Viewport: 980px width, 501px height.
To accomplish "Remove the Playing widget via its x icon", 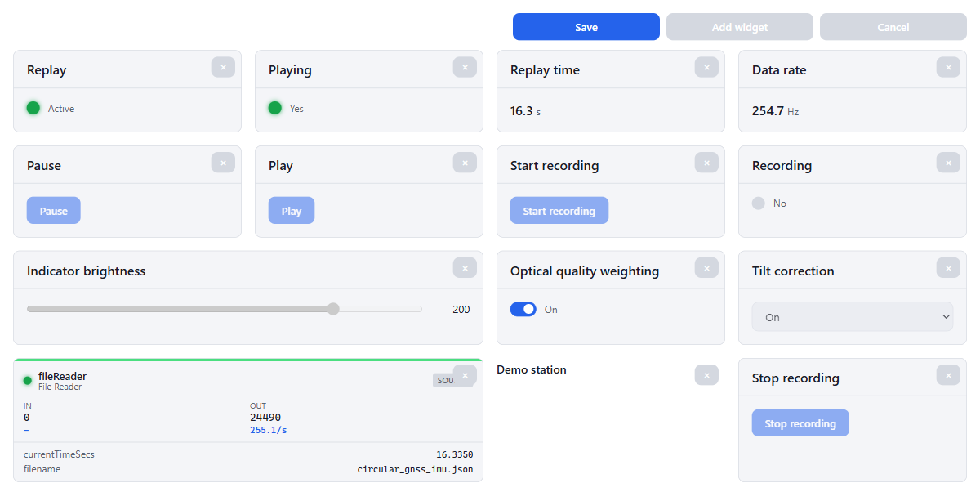I will [465, 67].
